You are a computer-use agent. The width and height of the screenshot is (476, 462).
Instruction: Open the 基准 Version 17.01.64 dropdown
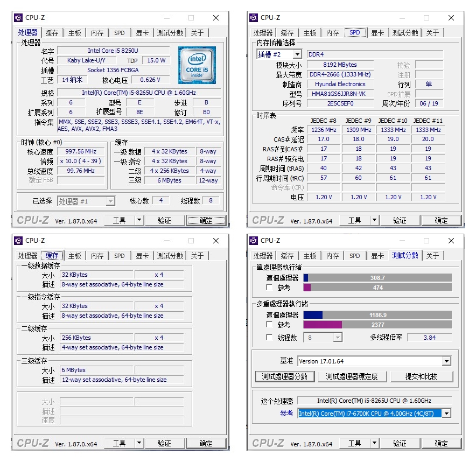tap(446, 361)
